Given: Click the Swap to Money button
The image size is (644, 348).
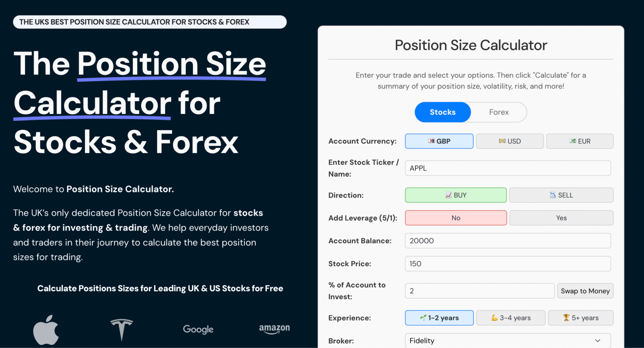Looking at the screenshot, I should pyautogui.click(x=585, y=291).
